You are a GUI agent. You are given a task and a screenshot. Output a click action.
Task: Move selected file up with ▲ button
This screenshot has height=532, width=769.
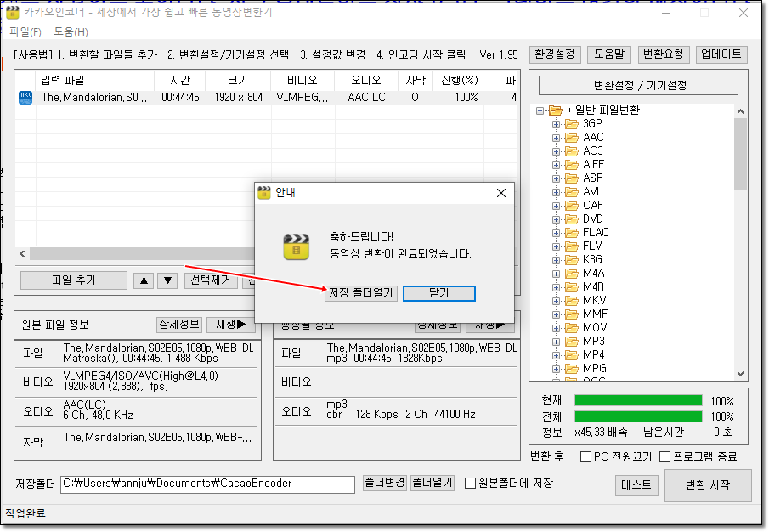pos(144,280)
